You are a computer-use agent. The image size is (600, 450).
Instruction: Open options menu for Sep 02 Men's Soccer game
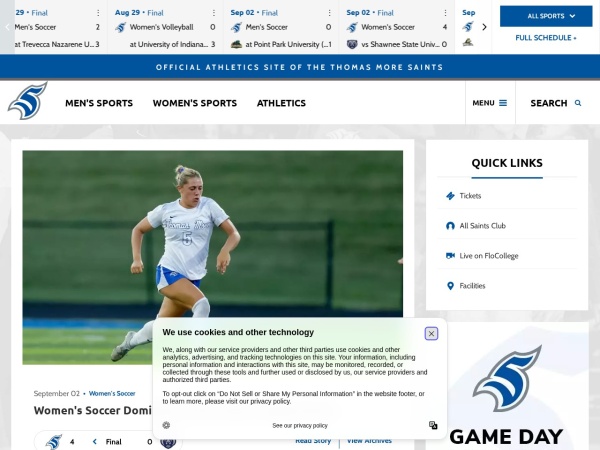tap(329, 13)
